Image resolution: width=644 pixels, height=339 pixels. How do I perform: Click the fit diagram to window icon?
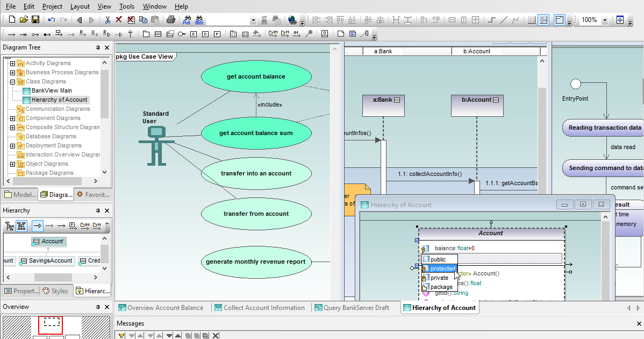pyautogui.click(x=620, y=20)
